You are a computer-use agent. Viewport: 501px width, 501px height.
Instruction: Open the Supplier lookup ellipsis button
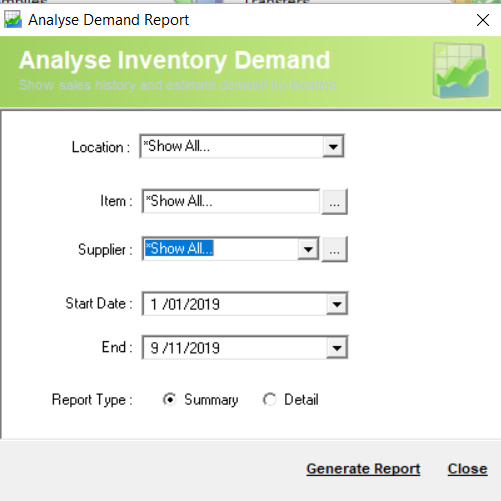click(x=334, y=249)
